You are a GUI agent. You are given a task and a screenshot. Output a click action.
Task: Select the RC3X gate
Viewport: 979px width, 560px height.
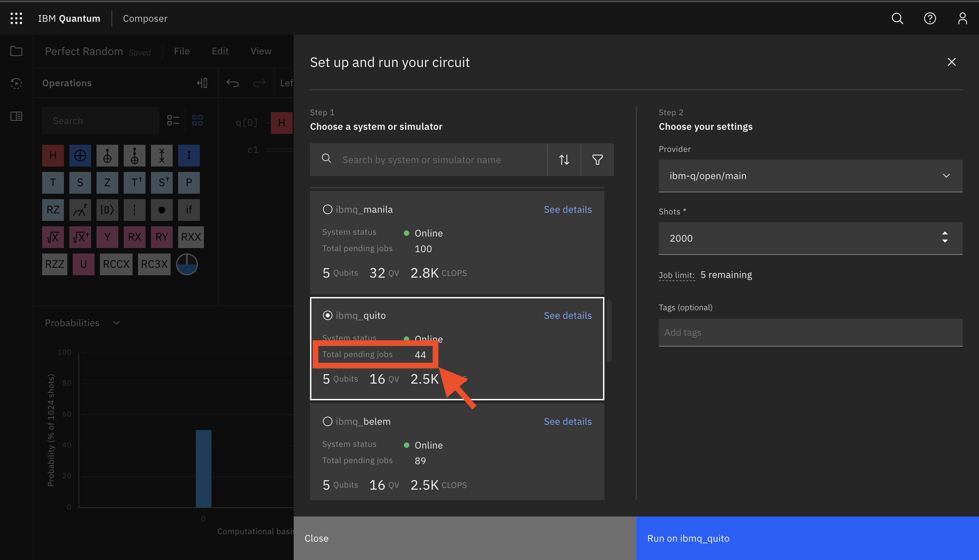pos(154,264)
